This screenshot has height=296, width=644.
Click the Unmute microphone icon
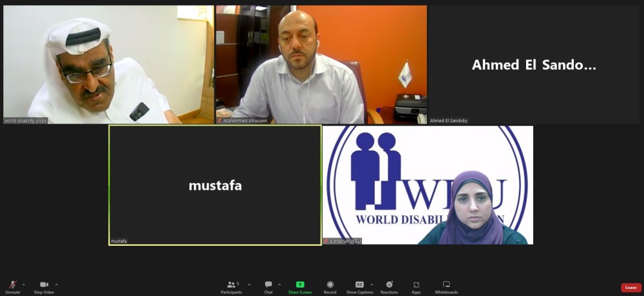point(13,284)
